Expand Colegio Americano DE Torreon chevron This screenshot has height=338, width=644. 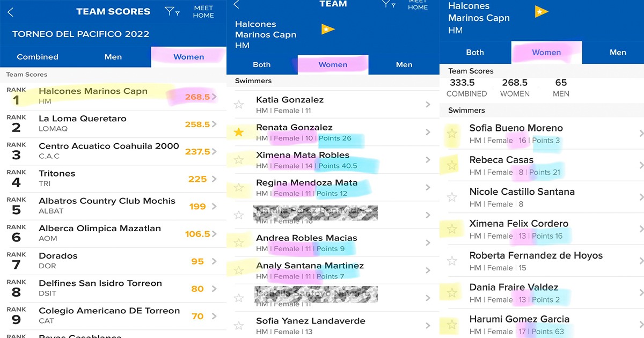pyautogui.click(x=215, y=317)
